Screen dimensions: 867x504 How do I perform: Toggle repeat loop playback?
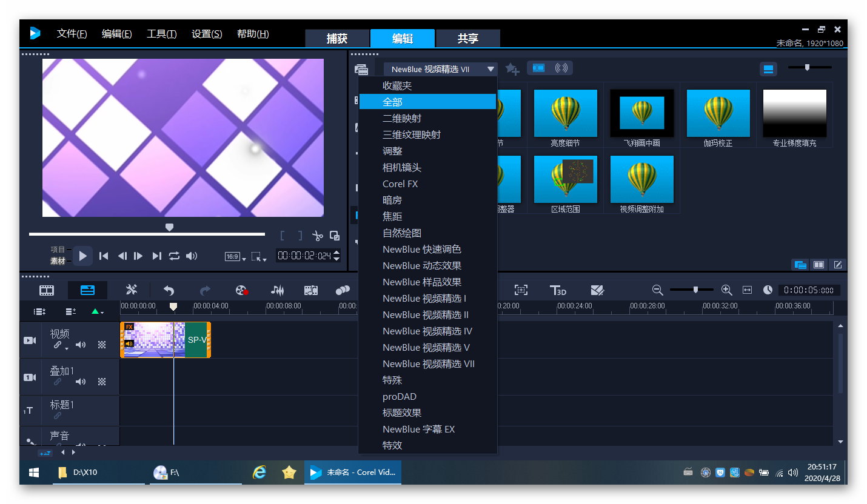175,256
